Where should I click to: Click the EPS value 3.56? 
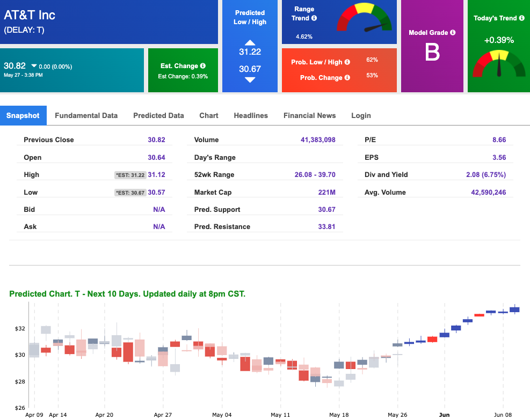(x=499, y=157)
